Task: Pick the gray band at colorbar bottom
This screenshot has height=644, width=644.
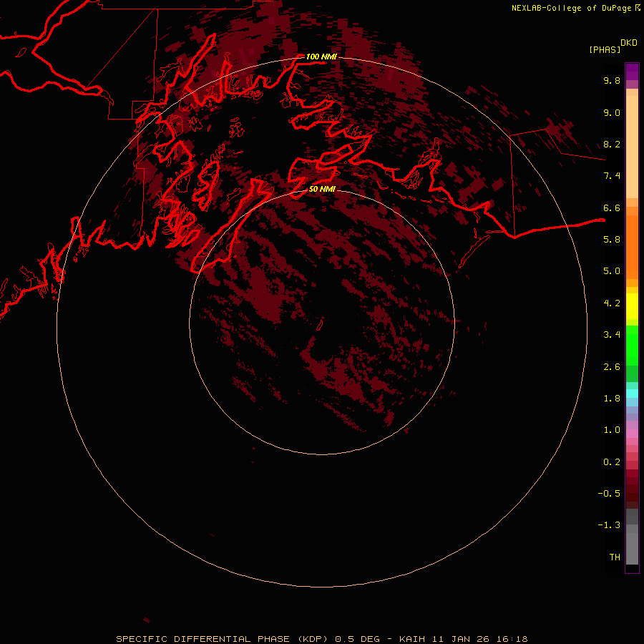Action: tap(632, 549)
